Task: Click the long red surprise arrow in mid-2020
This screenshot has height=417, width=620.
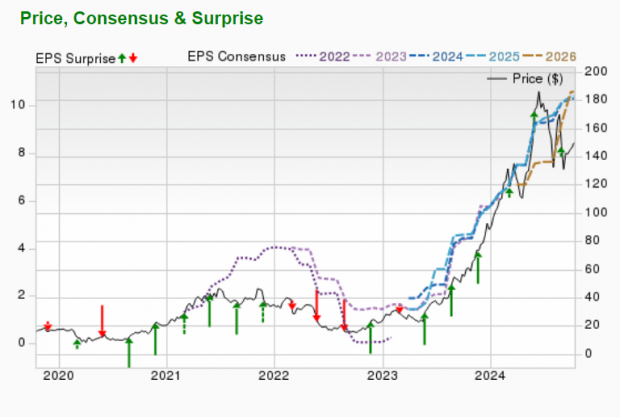Action: coord(102,321)
